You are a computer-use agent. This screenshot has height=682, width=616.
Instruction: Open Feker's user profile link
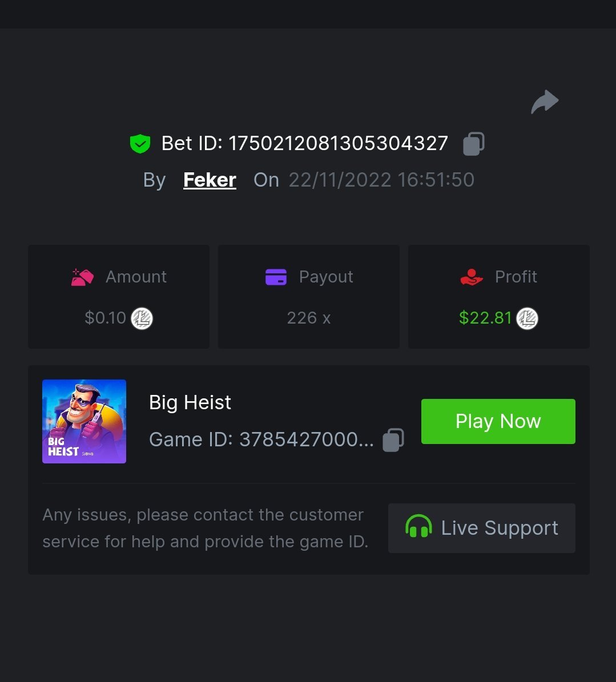(210, 180)
